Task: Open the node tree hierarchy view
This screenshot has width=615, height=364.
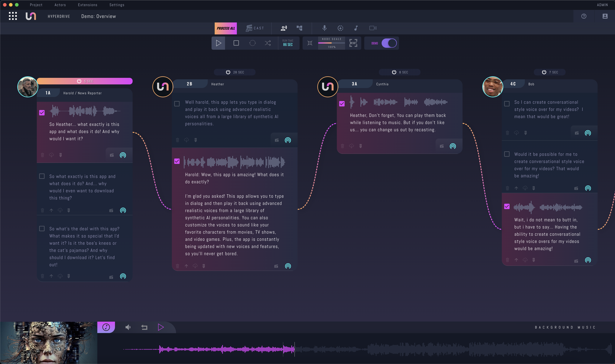Action: tap(299, 28)
